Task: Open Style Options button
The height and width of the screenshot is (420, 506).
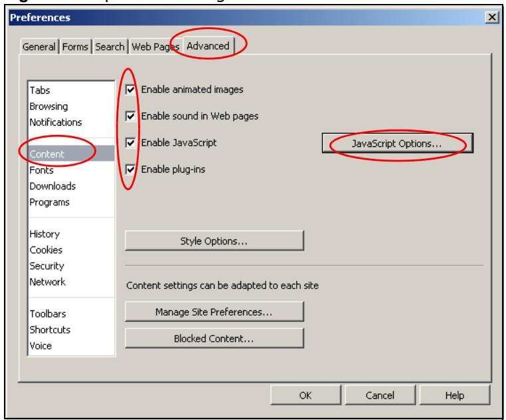Action: (214, 241)
